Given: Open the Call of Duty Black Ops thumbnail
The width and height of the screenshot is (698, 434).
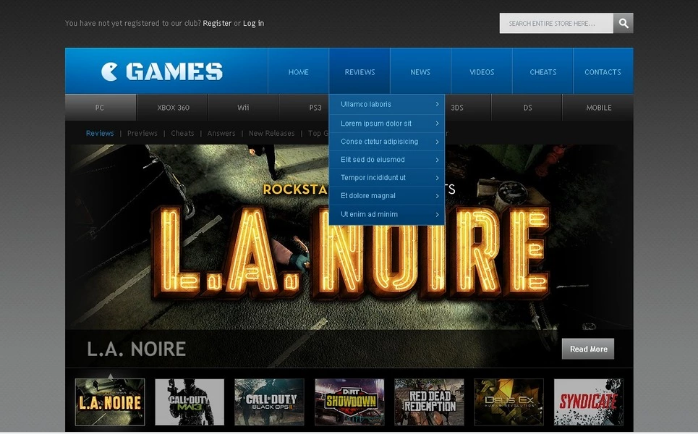Looking at the screenshot, I should [269, 402].
